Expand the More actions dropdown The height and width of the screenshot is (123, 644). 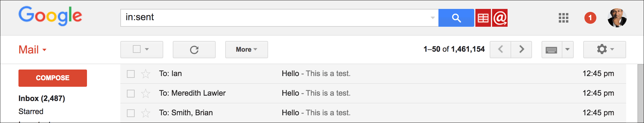(246, 50)
